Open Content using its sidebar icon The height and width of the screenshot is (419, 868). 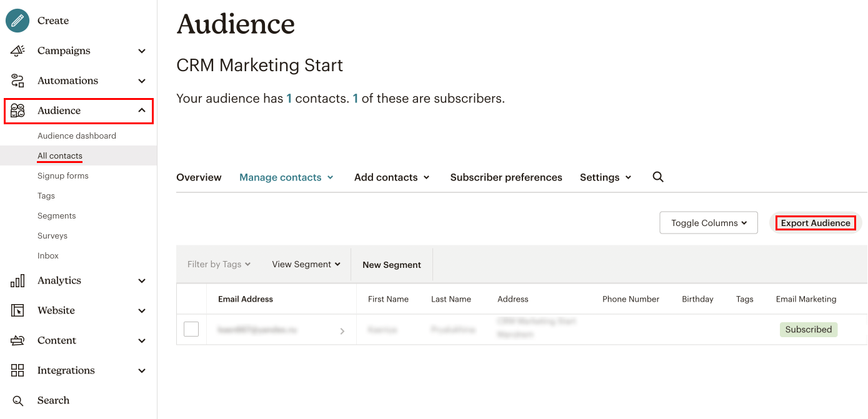point(16,340)
